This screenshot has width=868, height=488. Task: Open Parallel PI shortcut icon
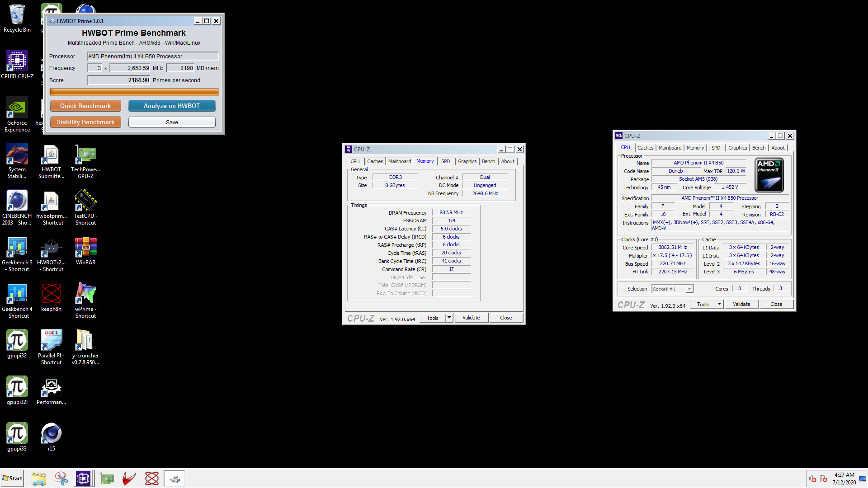(51, 347)
